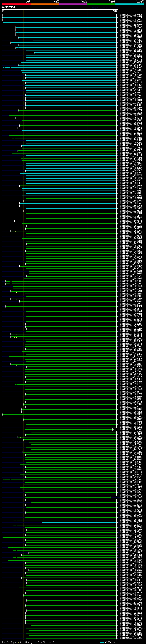The image size is (146, 644).
Task: Select the UniRef100_B4F8U6 hit label
Action: pos(131,45)
